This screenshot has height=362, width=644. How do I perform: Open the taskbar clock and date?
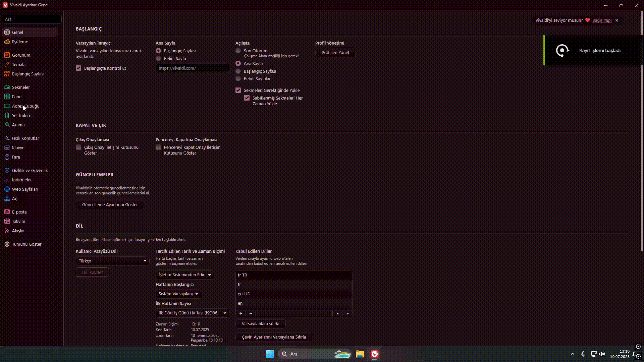point(620,354)
